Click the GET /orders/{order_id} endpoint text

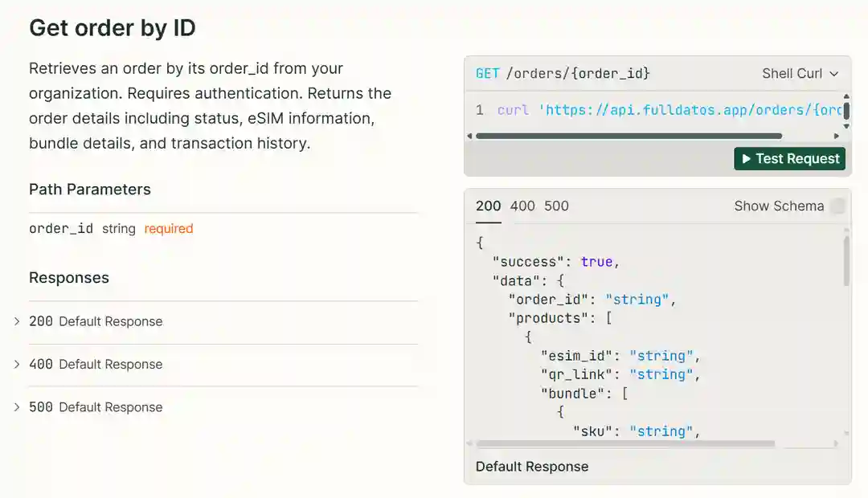[563, 74]
